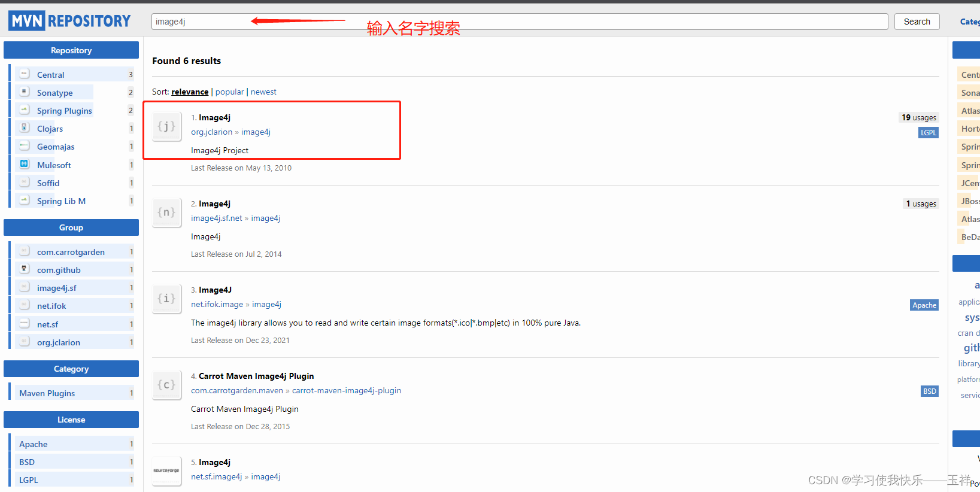The image size is (980, 492).
Task: Filter by com.github group link
Action: [x=59, y=270]
